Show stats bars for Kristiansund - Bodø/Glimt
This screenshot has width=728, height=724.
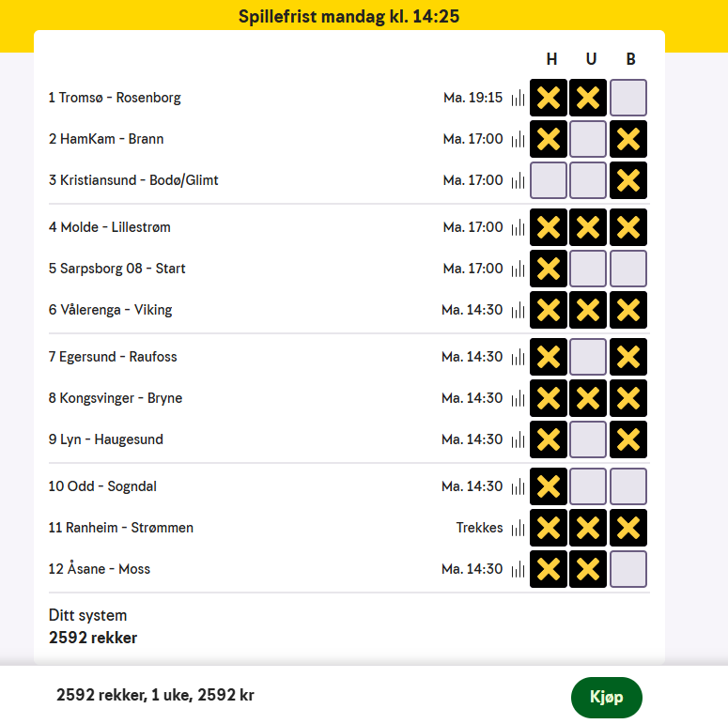518,180
